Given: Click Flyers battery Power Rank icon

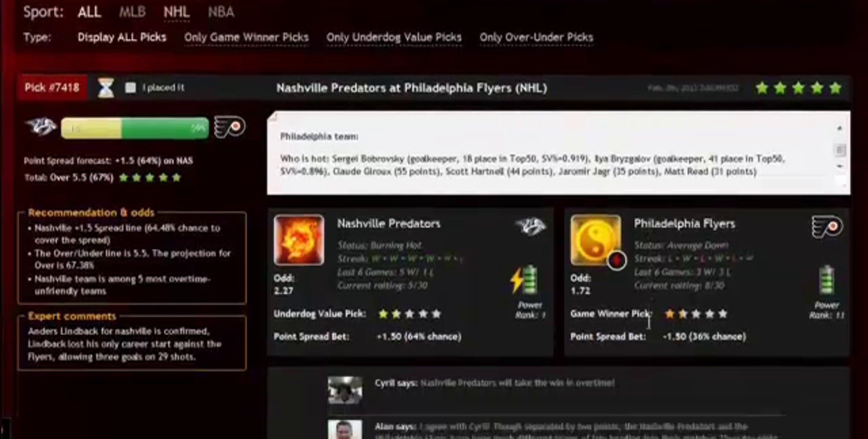Looking at the screenshot, I should pyautogui.click(x=827, y=280).
